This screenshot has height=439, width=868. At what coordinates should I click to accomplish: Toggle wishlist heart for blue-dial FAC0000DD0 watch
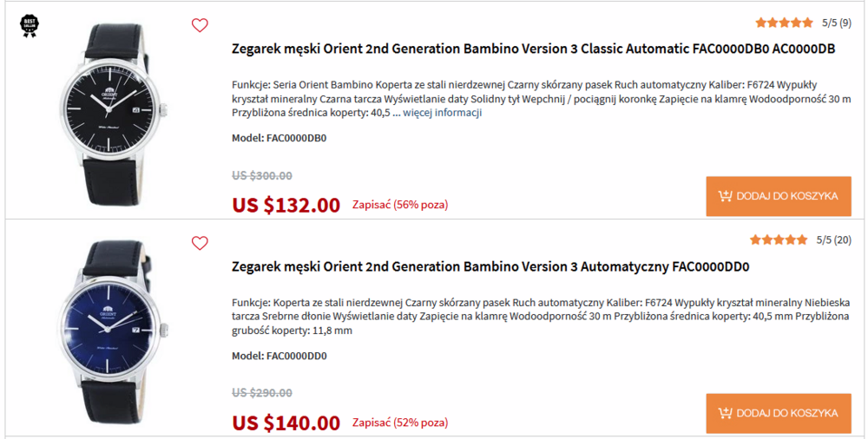pos(200,243)
